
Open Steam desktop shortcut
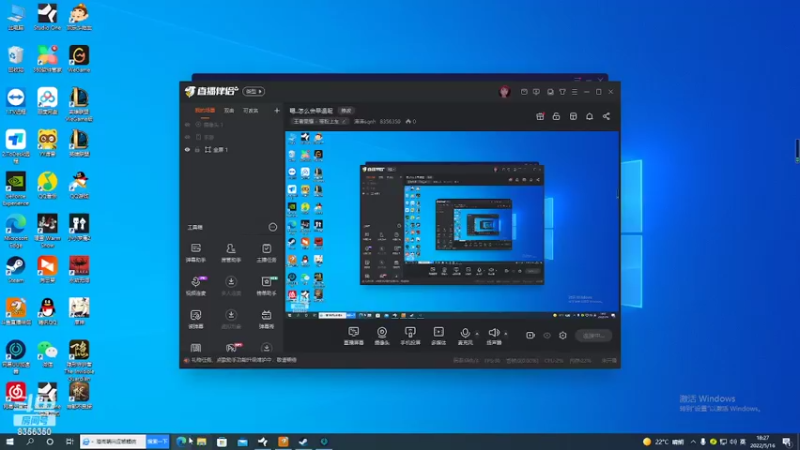coord(16,270)
